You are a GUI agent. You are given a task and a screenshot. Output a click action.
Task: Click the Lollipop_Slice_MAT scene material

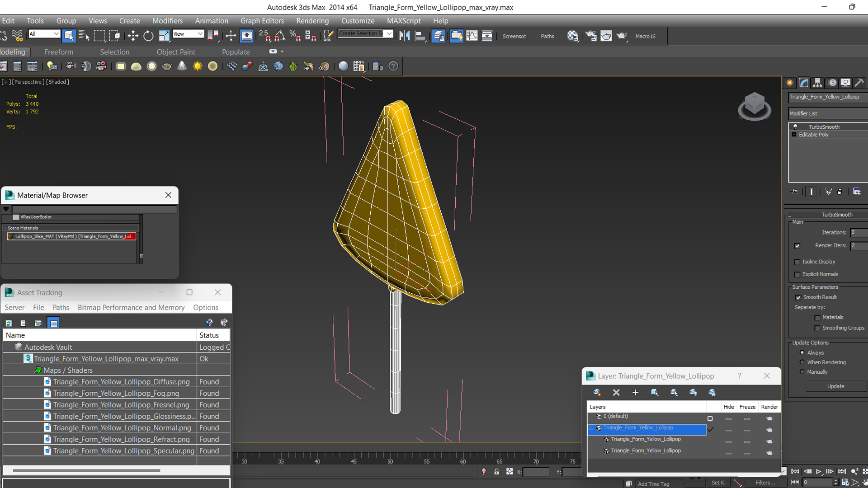tap(72, 236)
